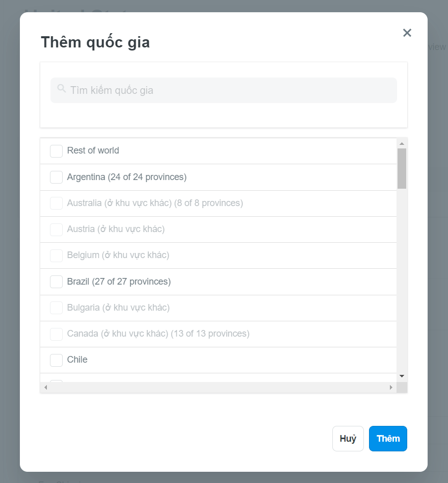
Task: Click the horizontal scroll left arrow
Action: click(45, 387)
